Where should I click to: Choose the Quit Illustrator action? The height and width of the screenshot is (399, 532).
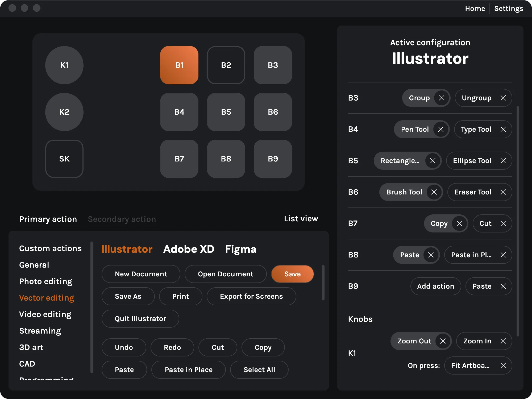point(140,319)
